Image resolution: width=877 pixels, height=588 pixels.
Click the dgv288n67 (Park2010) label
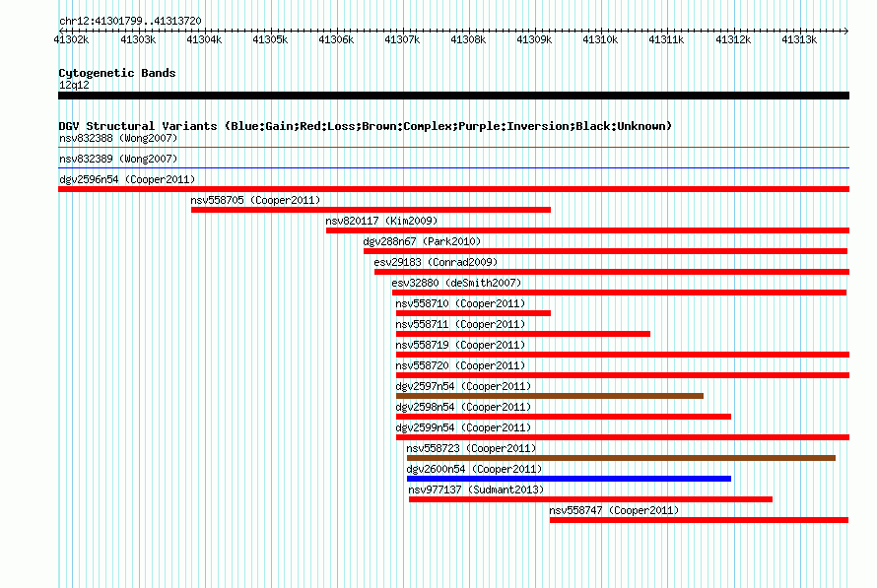click(x=422, y=241)
